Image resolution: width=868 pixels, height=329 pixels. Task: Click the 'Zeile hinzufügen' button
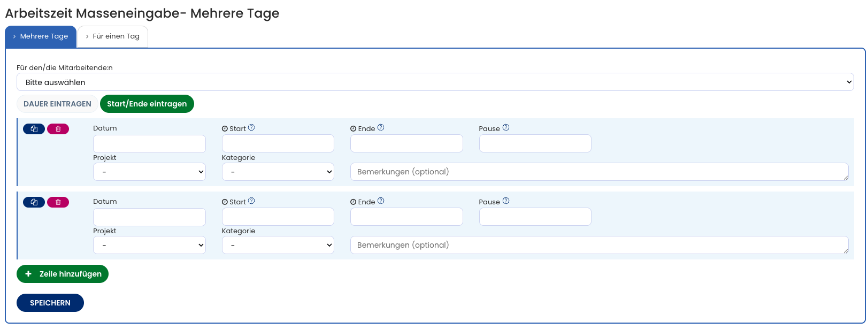[x=63, y=274]
